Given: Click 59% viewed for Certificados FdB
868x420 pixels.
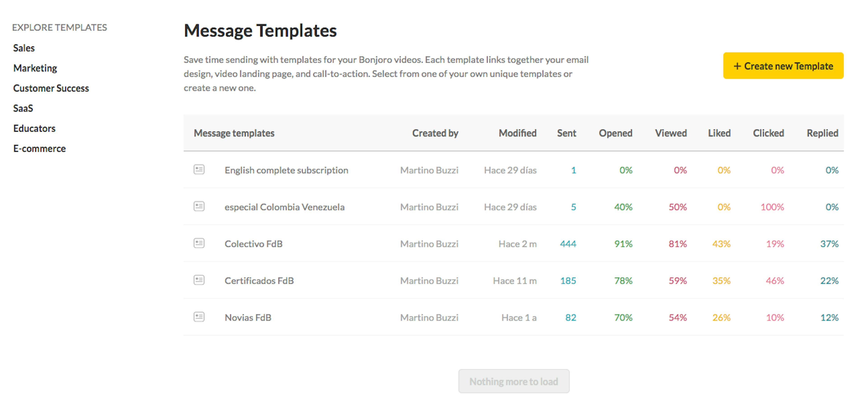Looking at the screenshot, I should pos(678,281).
